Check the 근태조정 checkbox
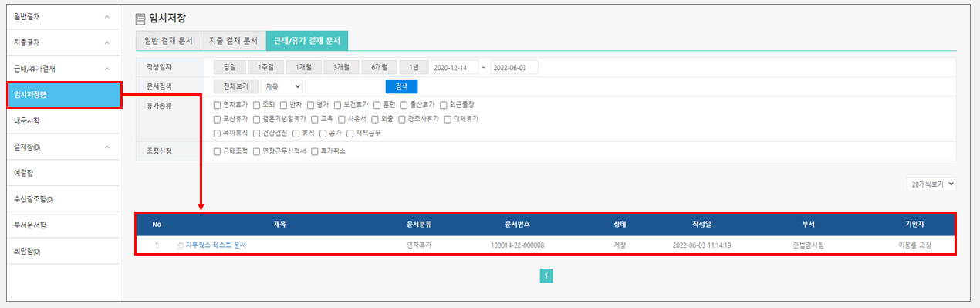 (217, 151)
